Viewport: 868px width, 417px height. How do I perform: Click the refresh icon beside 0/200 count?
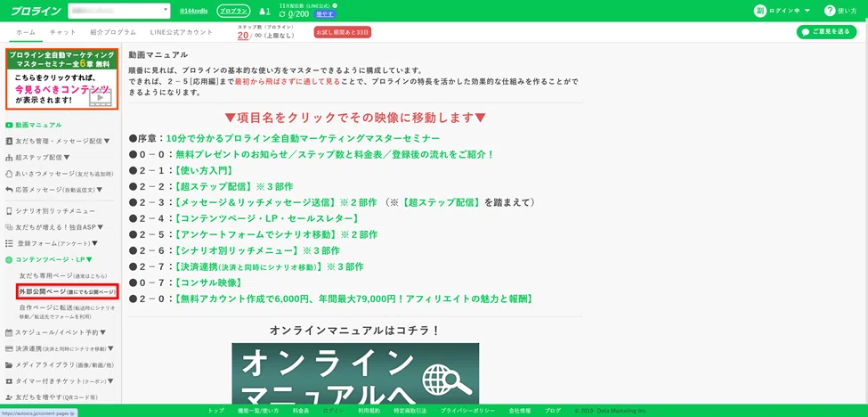[x=282, y=15]
